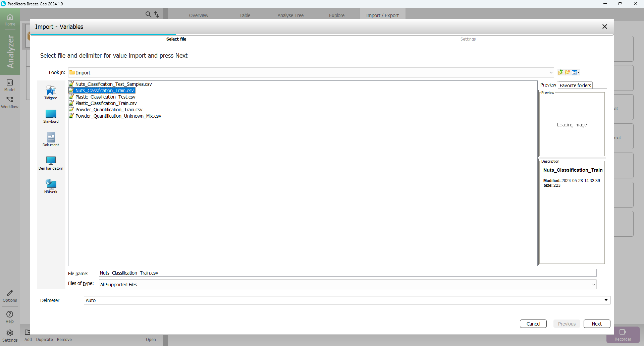Open the view menu list icon
Image resolution: width=644 pixels, height=346 pixels.
575,72
